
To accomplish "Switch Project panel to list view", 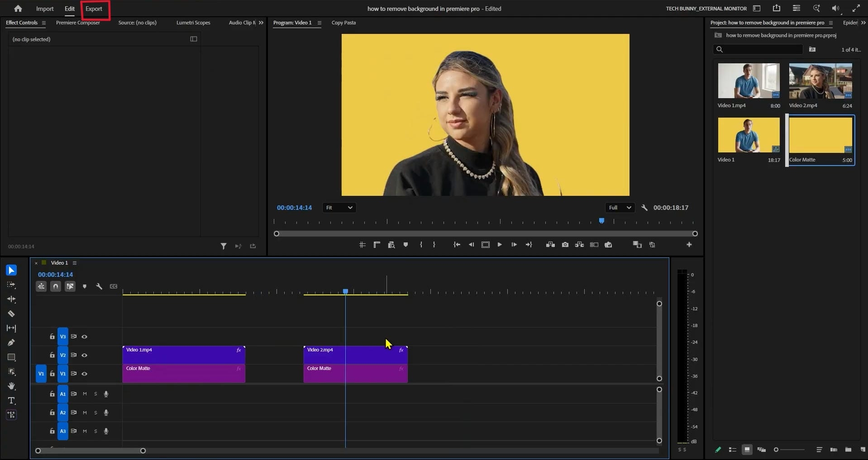I will click(x=732, y=450).
